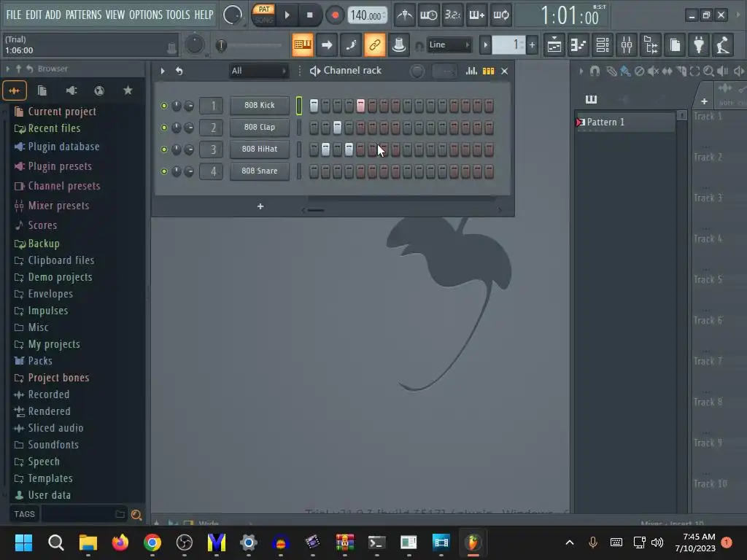Open the EDIT menu
Viewport: 747px width, 560px height.
pyautogui.click(x=34, y=15)
